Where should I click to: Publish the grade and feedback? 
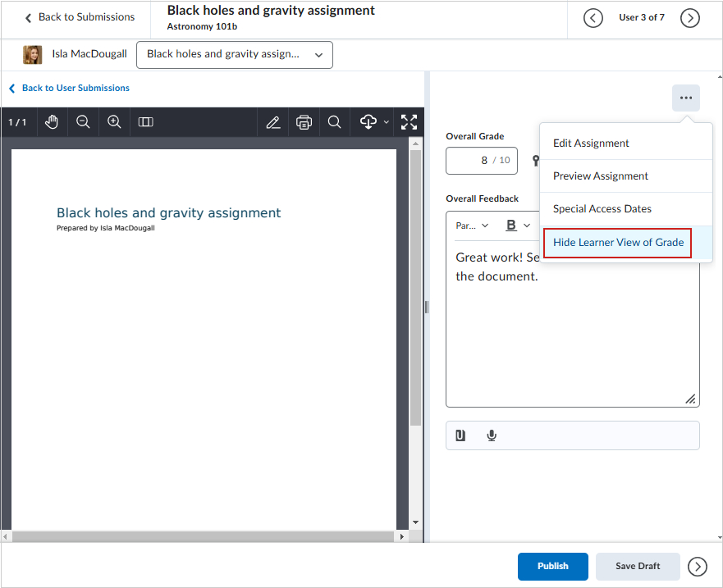[552, 566]
